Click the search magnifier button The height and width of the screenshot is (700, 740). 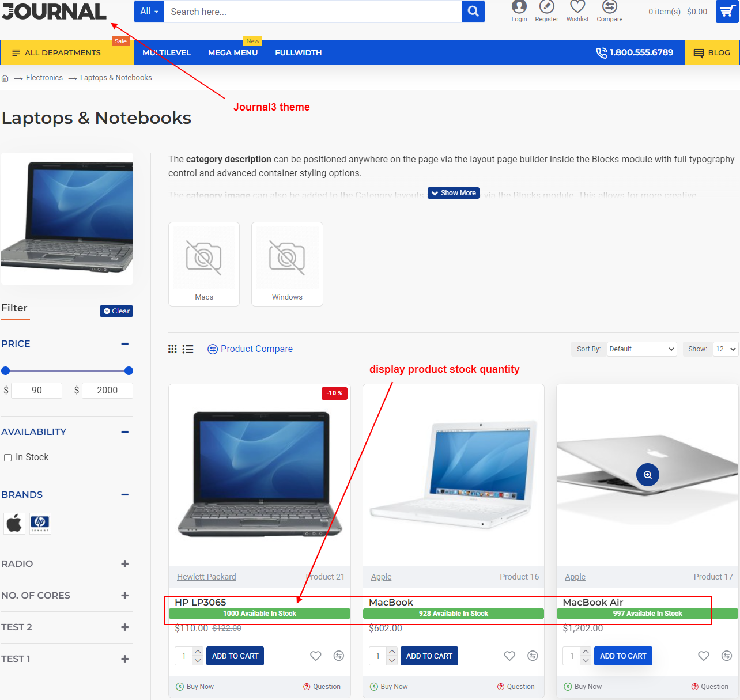coord(473,11)
